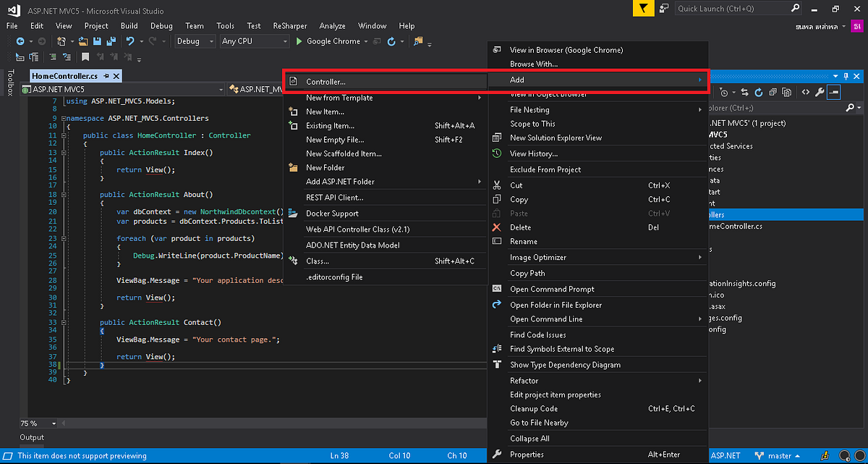868x464 pixels.
Task: Click the Refresh icon in Solution Explorer
Action: [759, 93]
